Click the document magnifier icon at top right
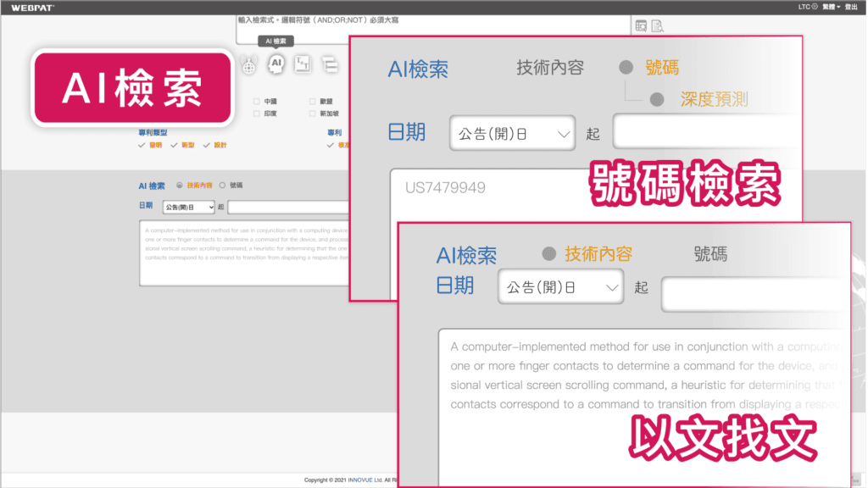The image size is (868, 488). pyautogui.click(x=657, y=25)
